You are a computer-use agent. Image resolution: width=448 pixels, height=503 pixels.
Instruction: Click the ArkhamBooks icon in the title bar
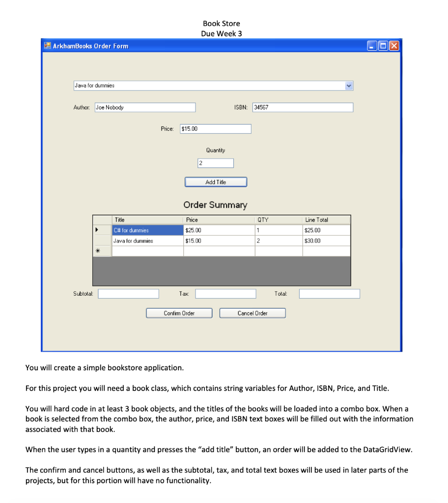(x=47, y=45)
